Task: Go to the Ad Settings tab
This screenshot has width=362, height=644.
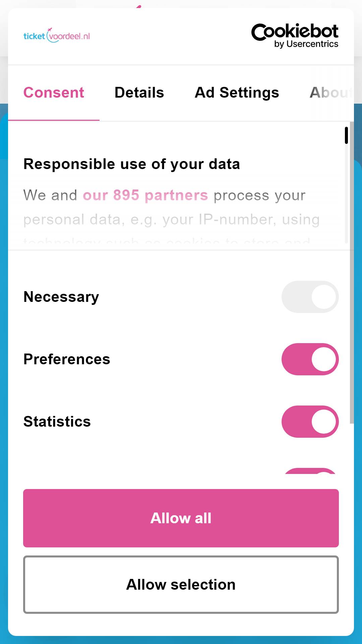Action: (x=237, y=93)
